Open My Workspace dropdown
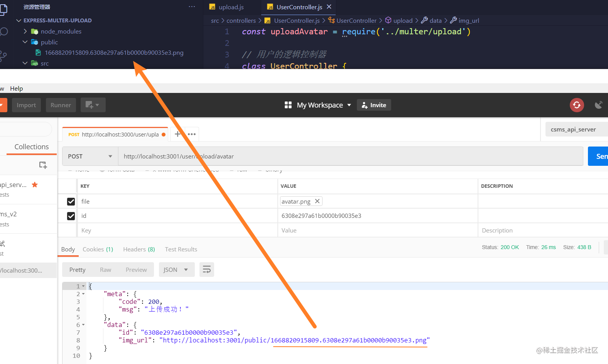Screen dimensions: 608x364 pos(318,105)
